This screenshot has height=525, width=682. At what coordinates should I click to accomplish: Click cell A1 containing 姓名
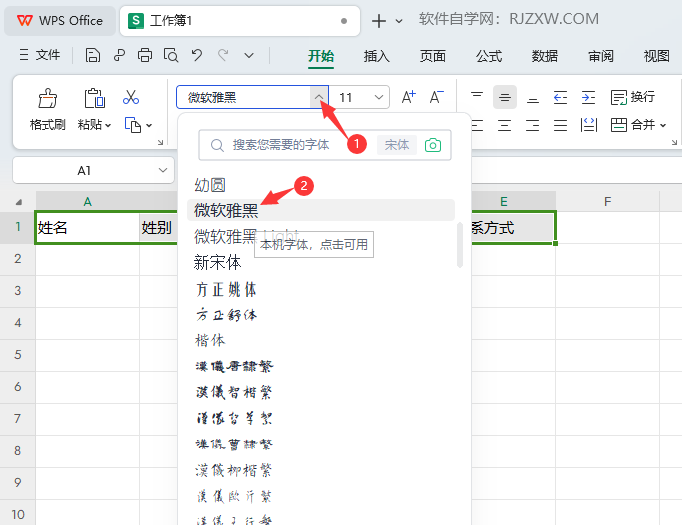pyautogui.click(x=87, y=227)
